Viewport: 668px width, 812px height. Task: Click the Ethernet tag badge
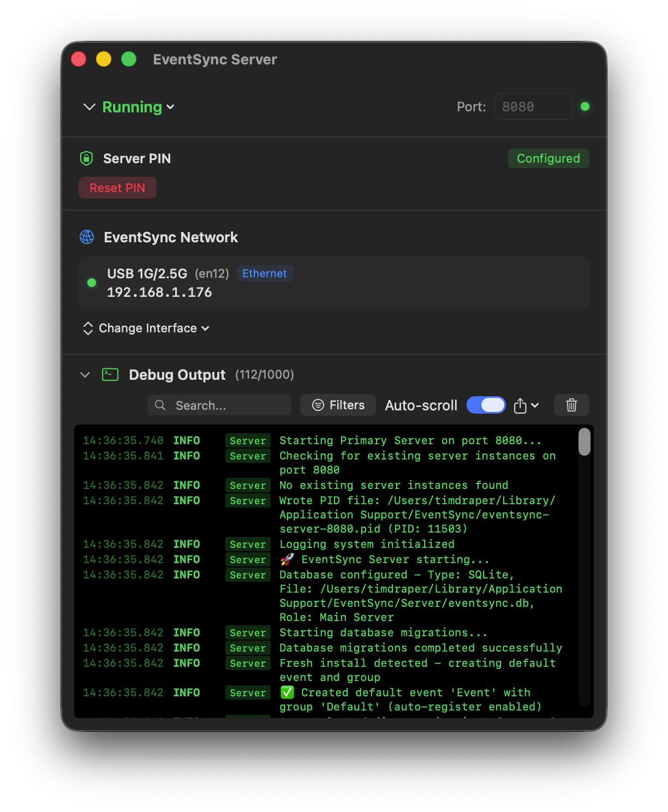click(x=265, y=273)
